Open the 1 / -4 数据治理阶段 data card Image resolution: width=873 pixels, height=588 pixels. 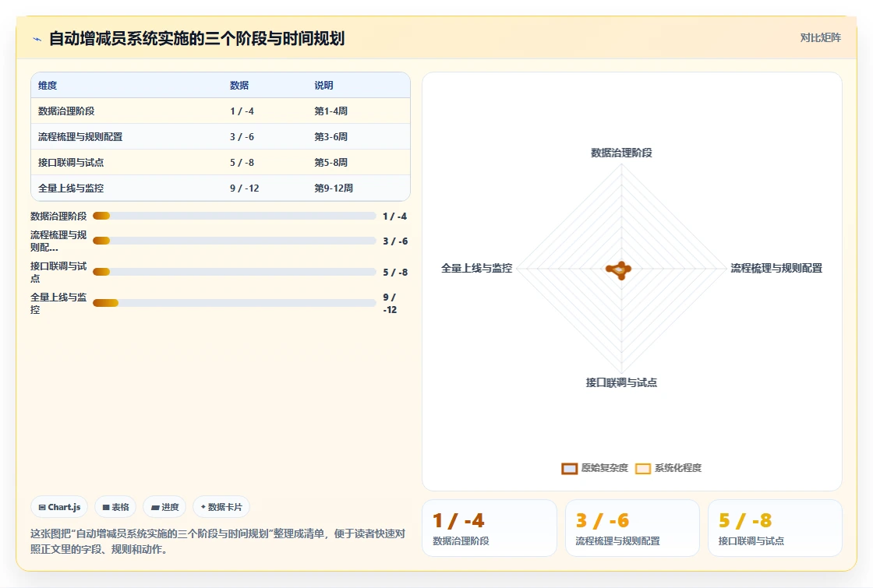(x=490, y=528)
